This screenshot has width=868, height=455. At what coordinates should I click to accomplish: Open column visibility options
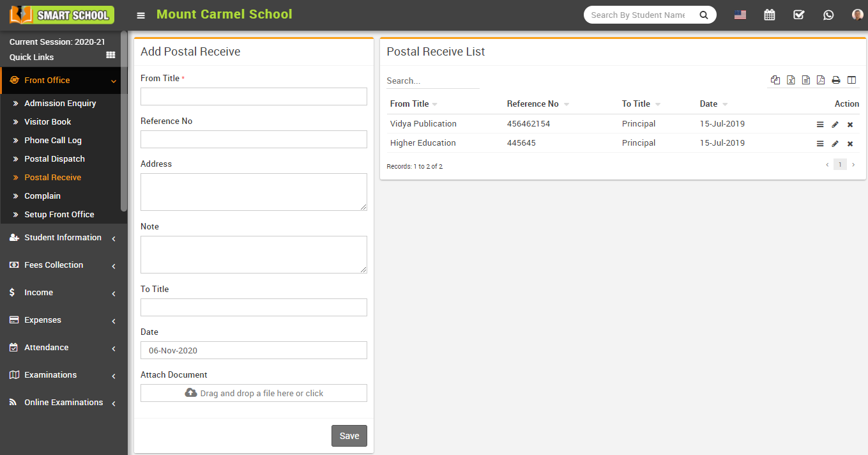851,80
